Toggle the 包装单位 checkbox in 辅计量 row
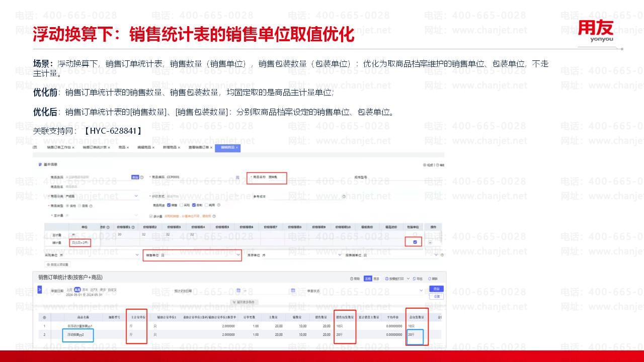 (415, 242)
